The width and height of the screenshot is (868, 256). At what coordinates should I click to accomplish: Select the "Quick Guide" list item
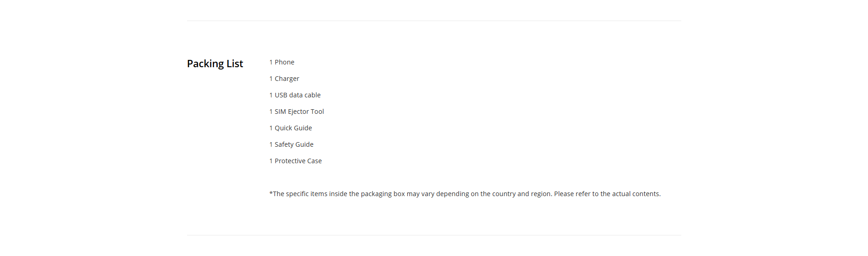coord(293,128)
